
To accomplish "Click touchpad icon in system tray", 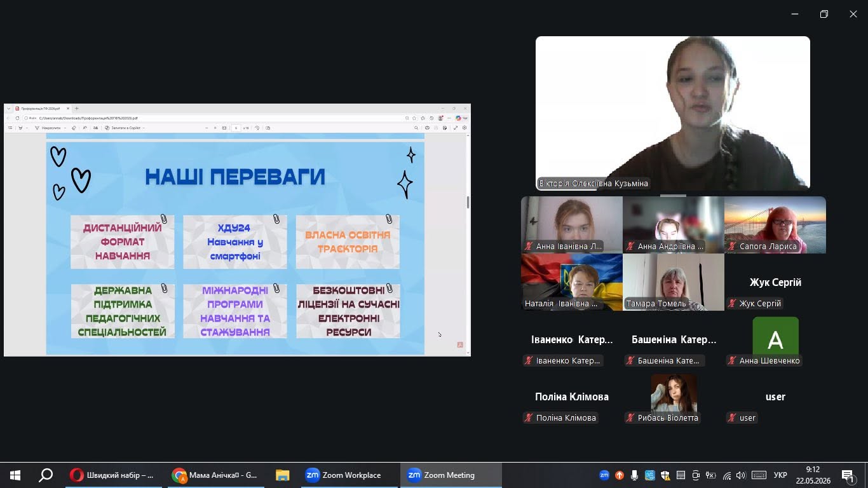I will pyautogui.click(x=681, y=475).
